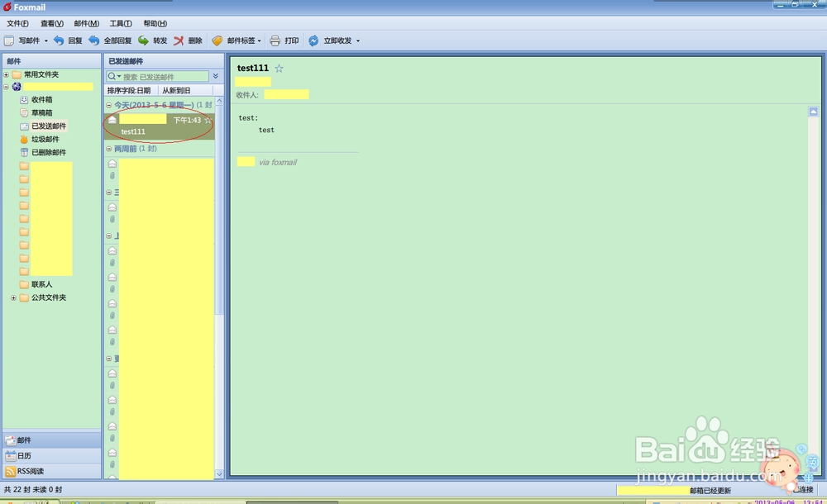Image resolution: width=827 pixels, height=504 pixels.
Task: Switch to the 邮件 navigation tab
Action: click(x=51, y=440)
